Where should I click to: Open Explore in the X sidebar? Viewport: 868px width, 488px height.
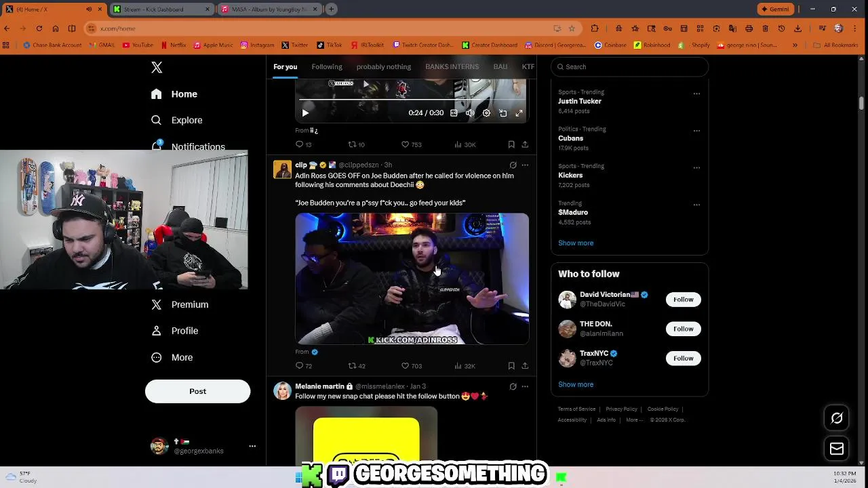tap(177, 120)
